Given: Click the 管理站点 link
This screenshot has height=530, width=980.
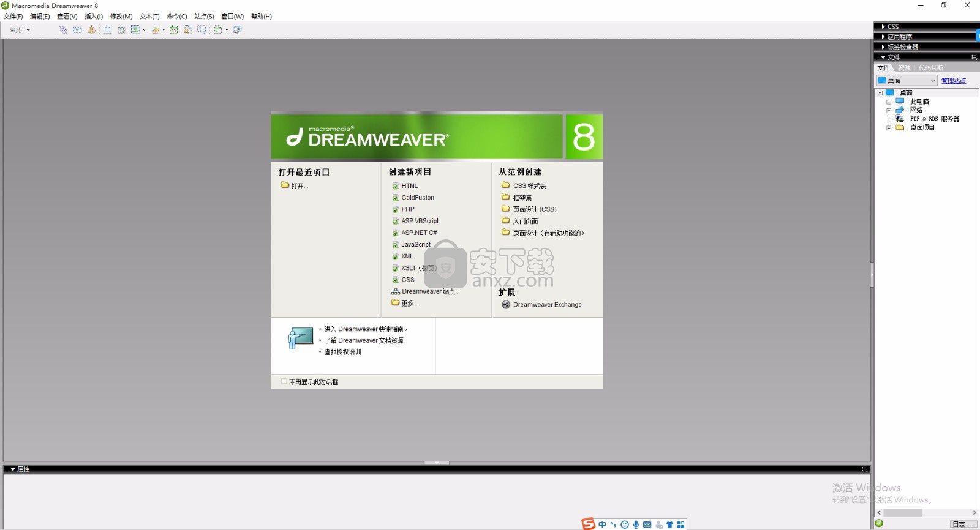Looking at the screenshot, I should pos(954,81).
